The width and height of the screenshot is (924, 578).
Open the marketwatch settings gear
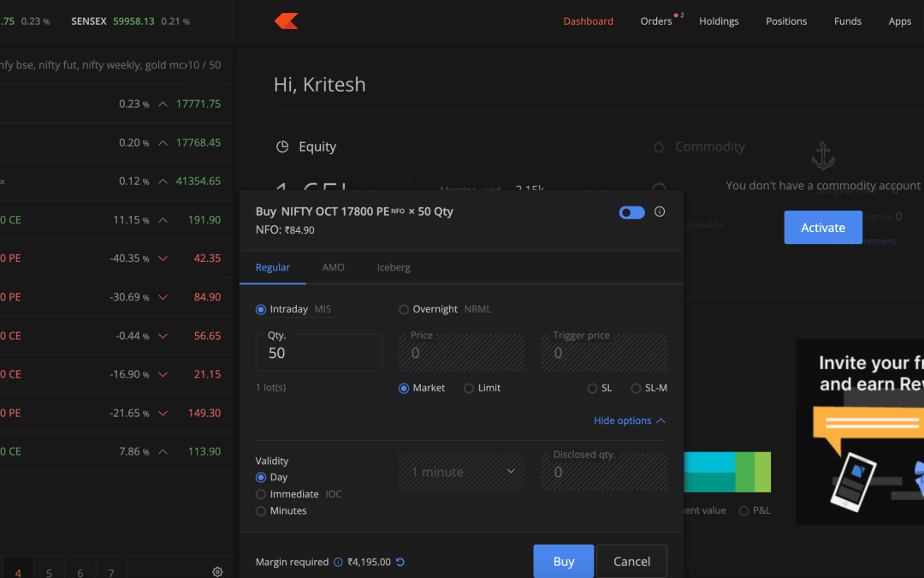(x=217, y=572)
